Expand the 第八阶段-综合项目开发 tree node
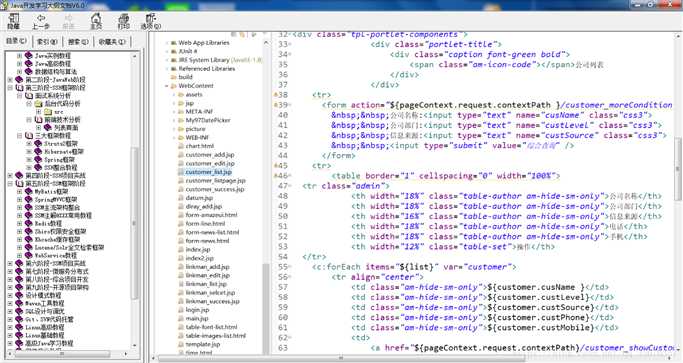Image resolution: width=683 pixels, height=363 pixels. point(10,279)
